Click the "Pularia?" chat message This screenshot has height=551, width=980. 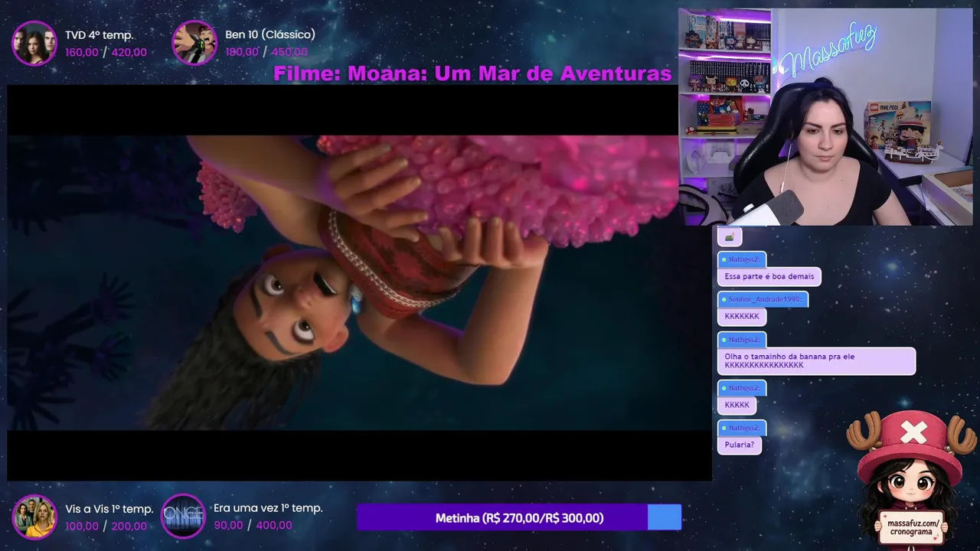(x=740, y=445)
